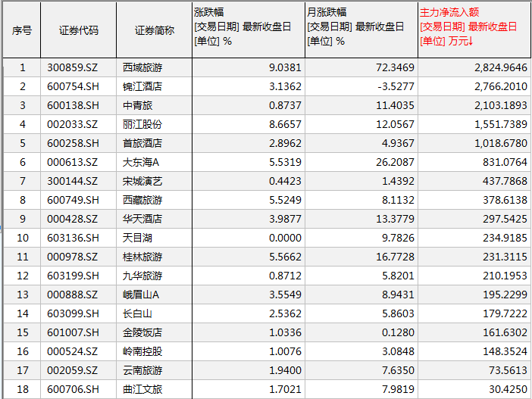Screen dimensions: 532x399
Task: Select the 涨跌幅 column header
Action: (x=249, y=30)
